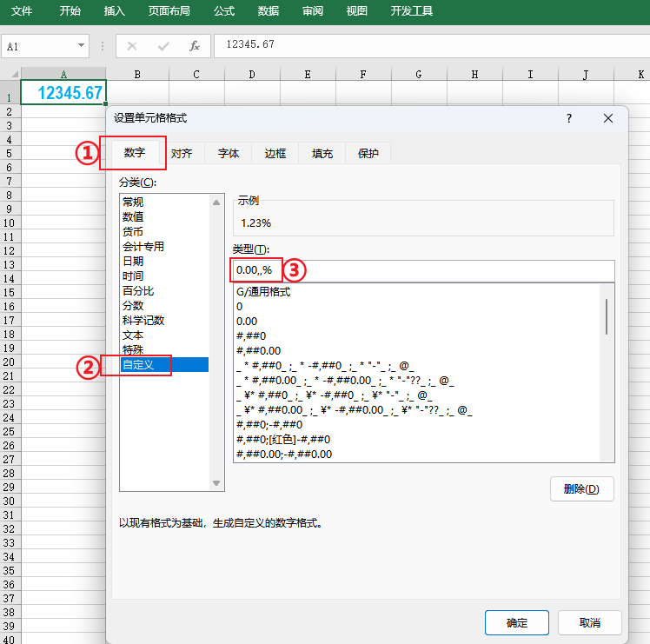Open the 字体 tab in dialog

(229, 154)
